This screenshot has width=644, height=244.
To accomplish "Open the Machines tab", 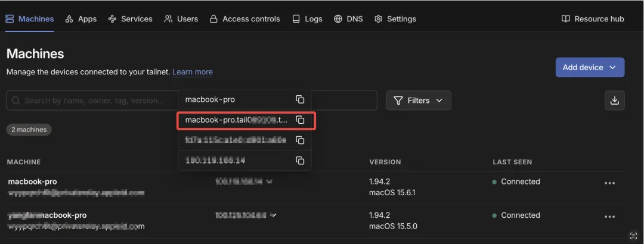I will [30, 19].
